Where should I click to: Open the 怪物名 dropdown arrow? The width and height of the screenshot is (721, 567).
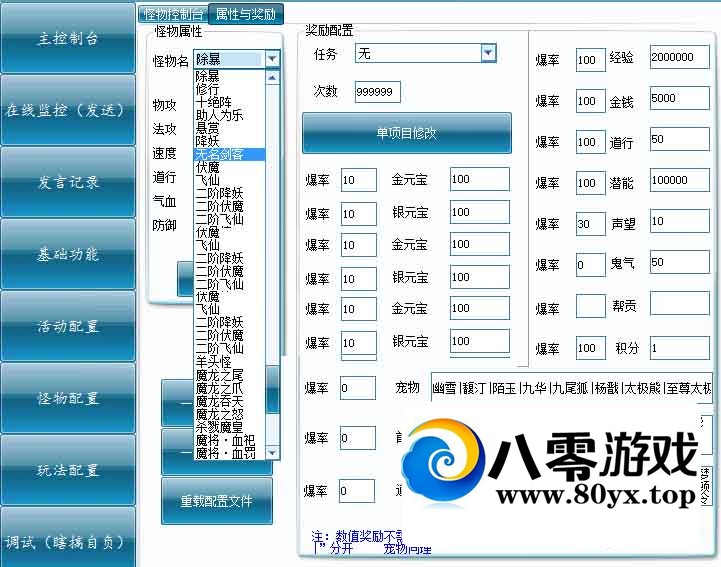[272, 59]
